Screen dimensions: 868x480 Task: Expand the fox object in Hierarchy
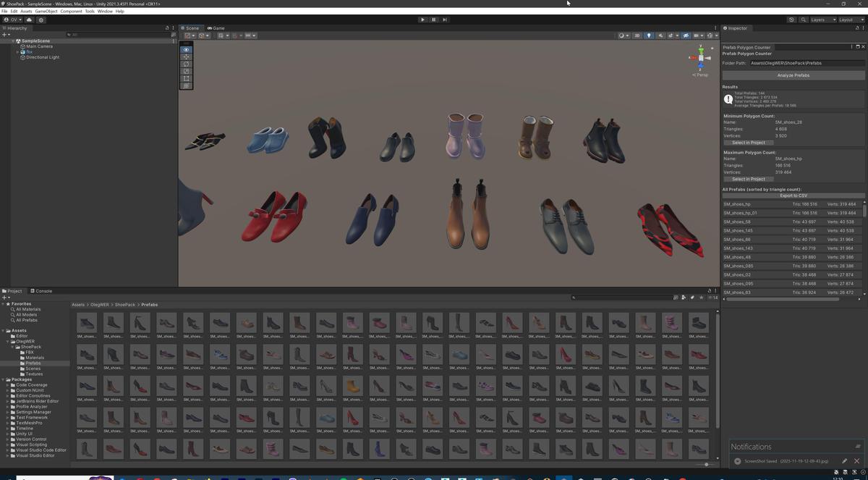coord(18,51)
